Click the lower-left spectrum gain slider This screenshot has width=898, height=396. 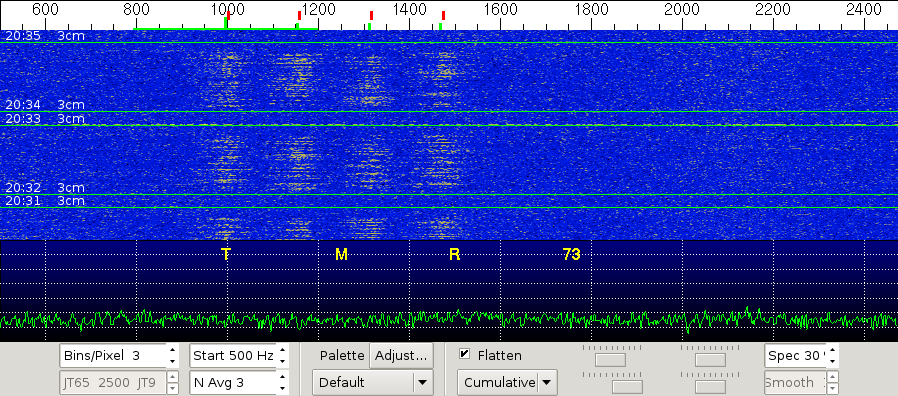(627, 387)
